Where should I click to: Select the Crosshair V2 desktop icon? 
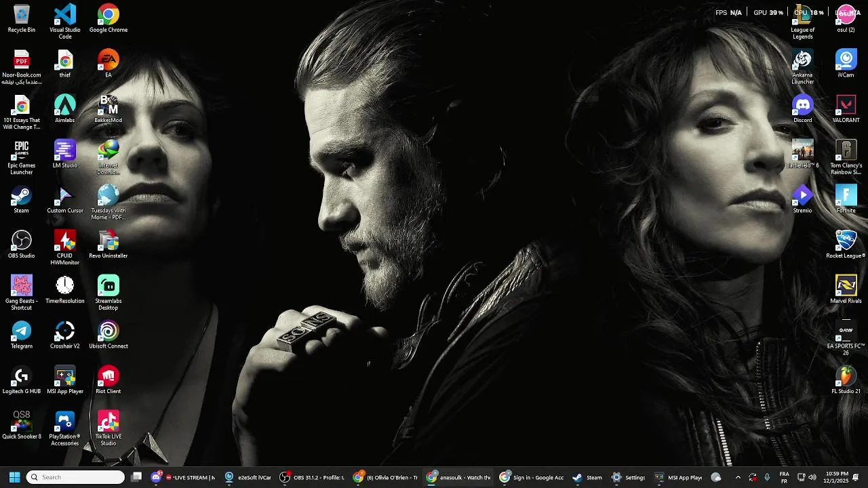[x=65, y=335]
